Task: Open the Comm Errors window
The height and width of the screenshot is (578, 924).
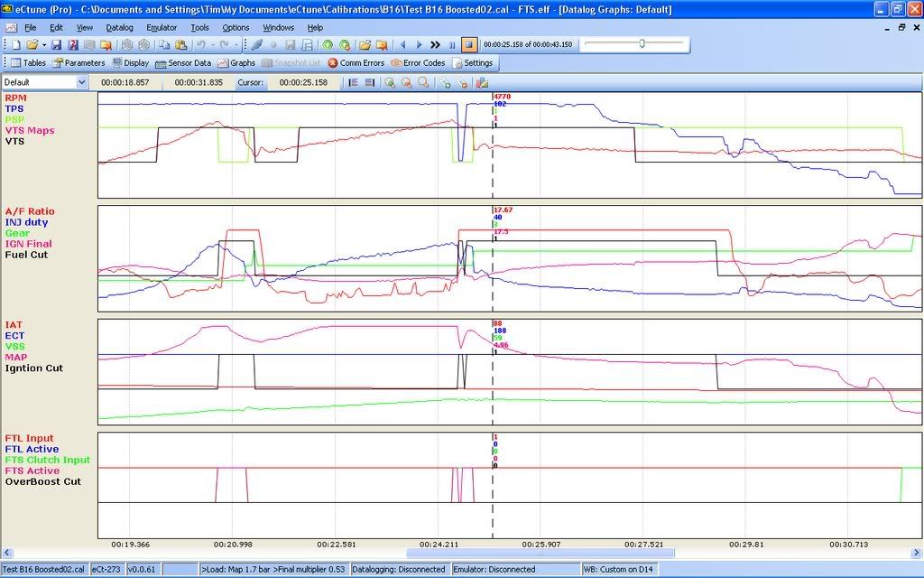Action: click(x=356, y=62)
